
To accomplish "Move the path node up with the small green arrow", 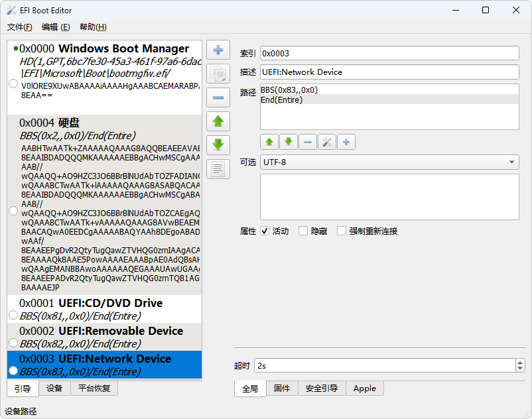I will coord(269,142).
